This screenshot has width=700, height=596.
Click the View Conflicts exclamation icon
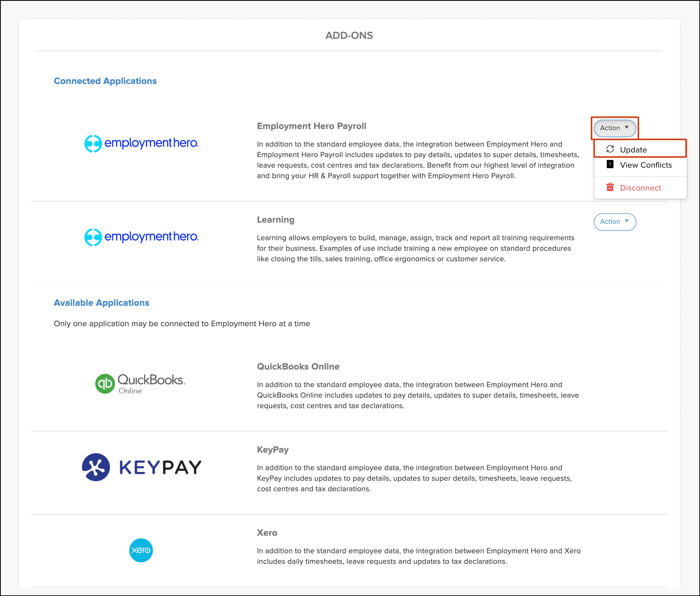coord(610,164)
